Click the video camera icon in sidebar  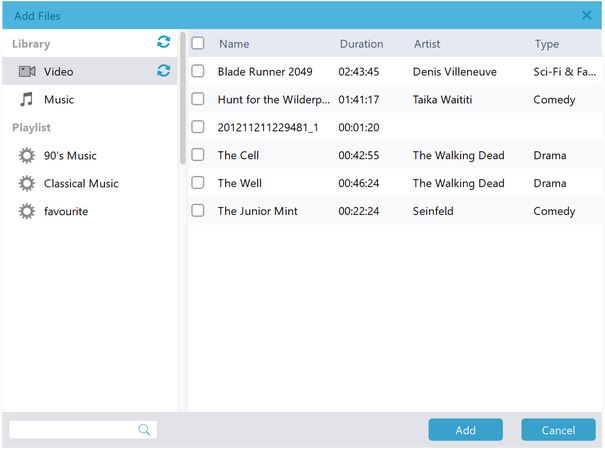point(27,72)
